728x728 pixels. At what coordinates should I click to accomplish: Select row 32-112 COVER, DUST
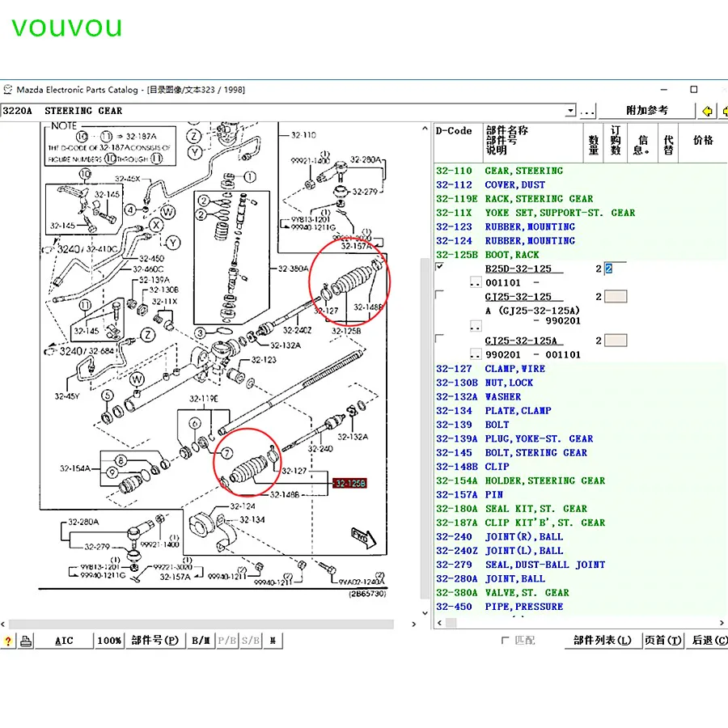580,184
